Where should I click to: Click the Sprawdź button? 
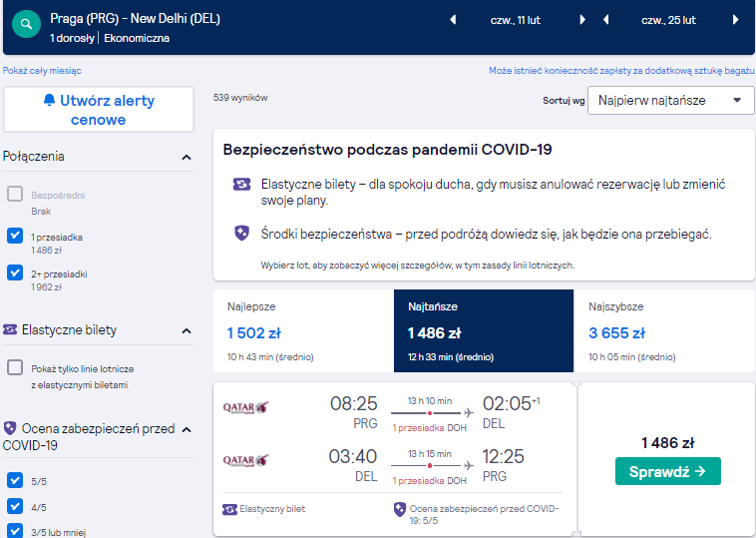[668, 471]
